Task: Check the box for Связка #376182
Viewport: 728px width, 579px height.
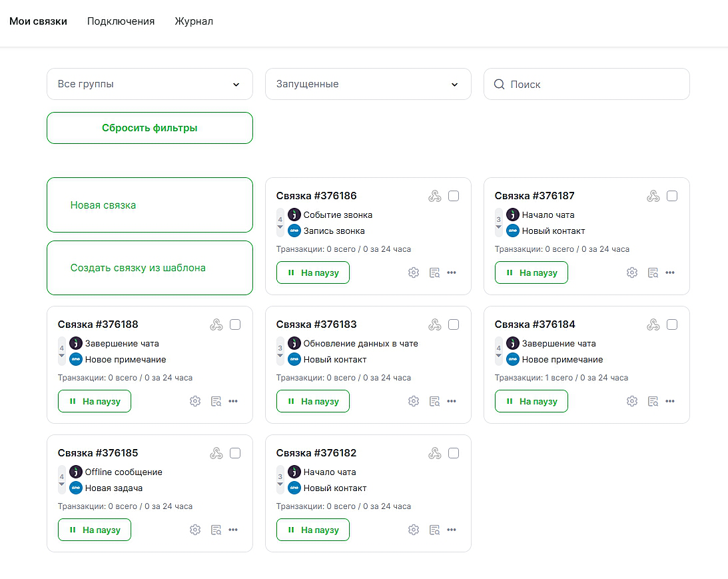Action: click(x=454, y=453)
